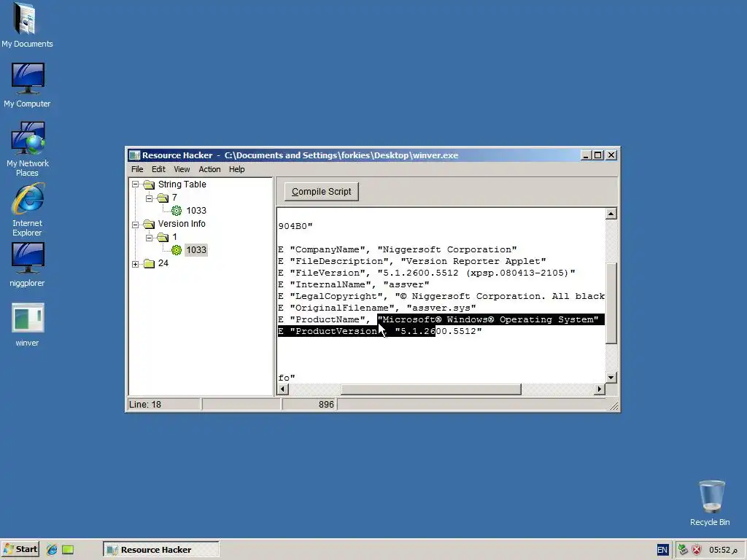Collapse the Version Info tree node
Image resolution: width=747 pixels, height=560 pixels.
coord(135,224)
